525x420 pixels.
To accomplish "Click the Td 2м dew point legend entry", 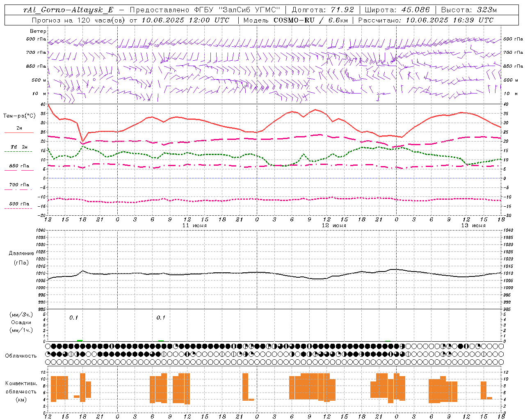I will coord(19,147).
